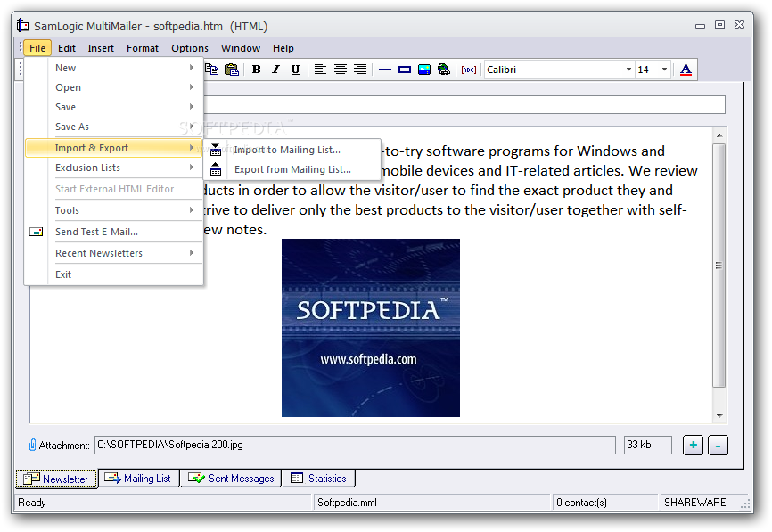Open the Help menu
Screen dimensions: 772x532
tap(283, 48)
